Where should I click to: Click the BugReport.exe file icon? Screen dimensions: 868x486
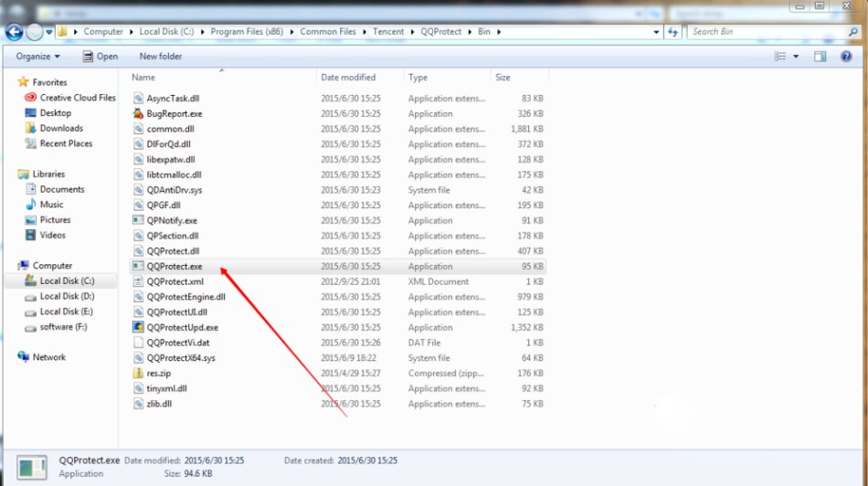point(139,113)
